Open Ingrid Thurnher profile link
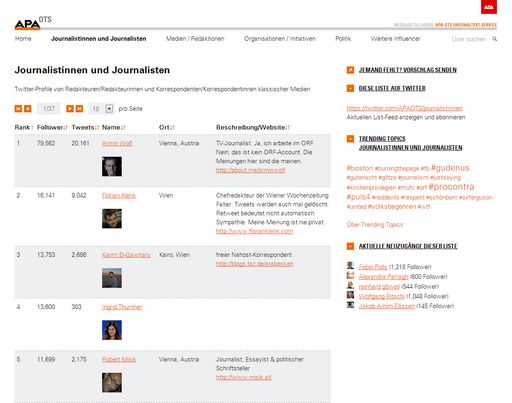 pyautogui.click(x=122, y=307)
